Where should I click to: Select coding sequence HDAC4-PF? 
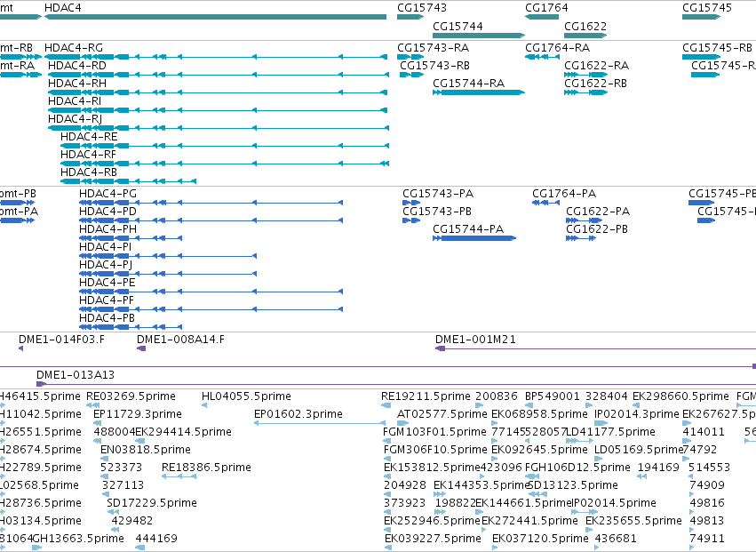(211, 309)
